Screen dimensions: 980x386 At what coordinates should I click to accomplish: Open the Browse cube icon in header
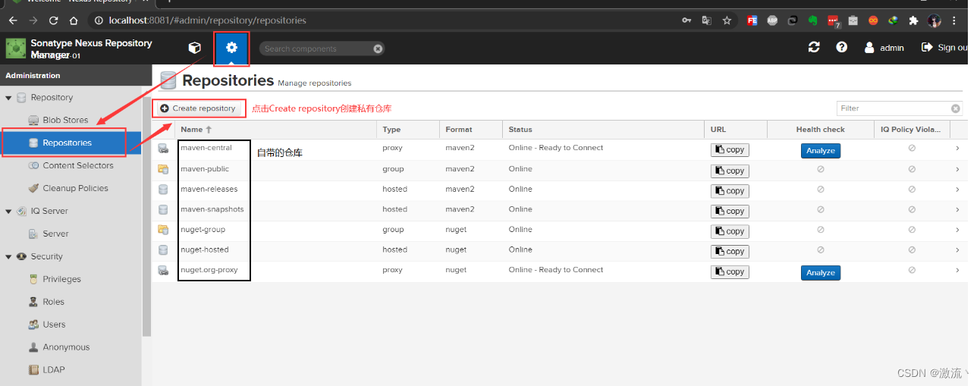(x=195, y=48)
